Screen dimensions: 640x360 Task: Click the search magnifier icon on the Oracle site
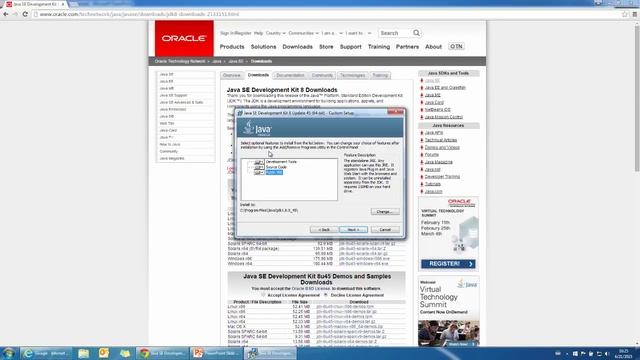416,33
